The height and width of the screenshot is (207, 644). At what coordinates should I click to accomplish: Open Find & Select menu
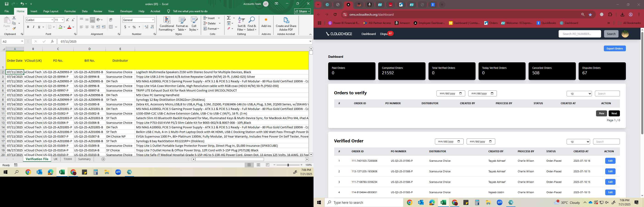pos(252,24)
